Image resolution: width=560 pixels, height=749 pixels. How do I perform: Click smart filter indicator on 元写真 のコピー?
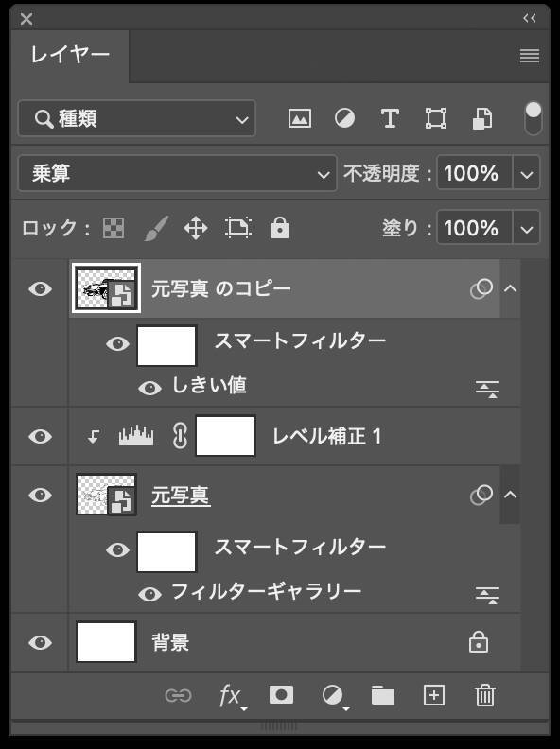pyautogui.click(x=481, y=288)
